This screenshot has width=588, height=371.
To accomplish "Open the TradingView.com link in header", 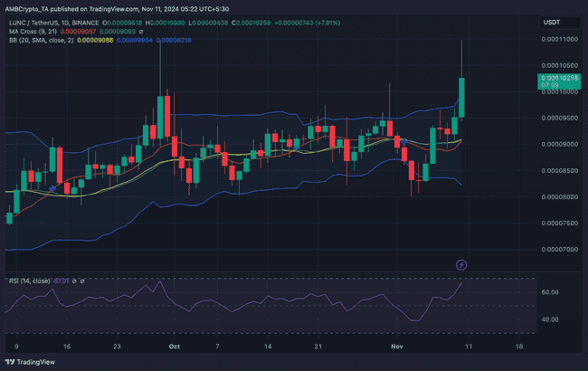I will coord(114,9).
